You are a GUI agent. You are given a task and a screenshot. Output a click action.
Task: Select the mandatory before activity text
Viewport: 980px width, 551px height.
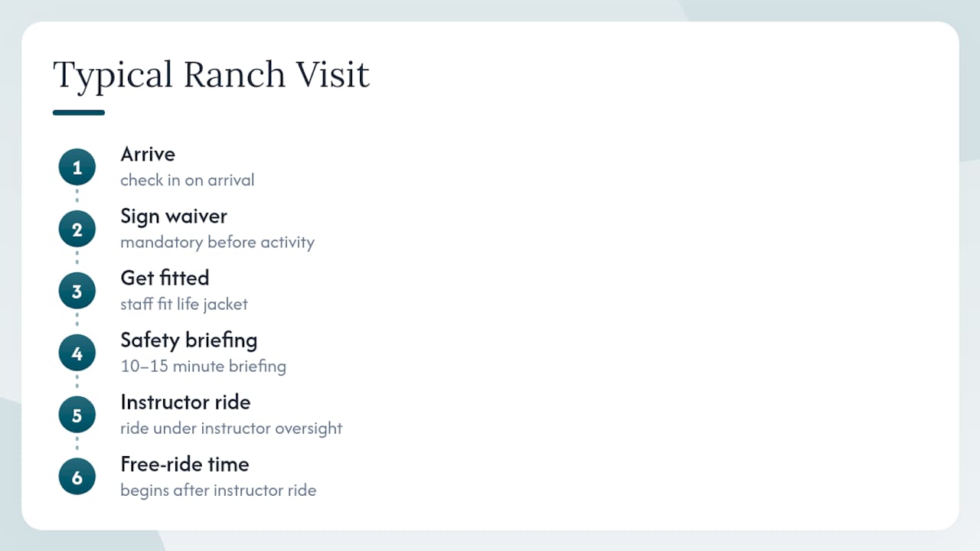coord(217,243)
